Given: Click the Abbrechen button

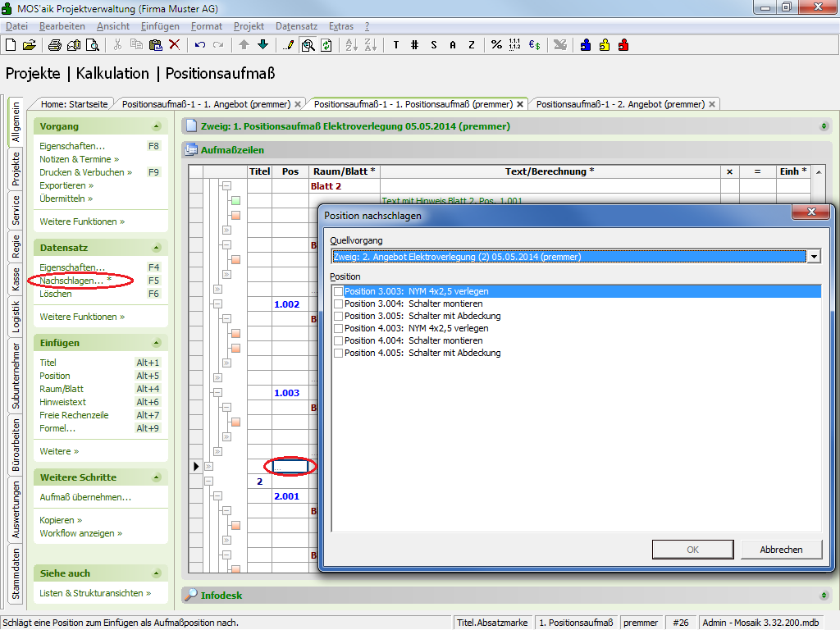Looking at the screenshot, I should (x=781, y=550).
